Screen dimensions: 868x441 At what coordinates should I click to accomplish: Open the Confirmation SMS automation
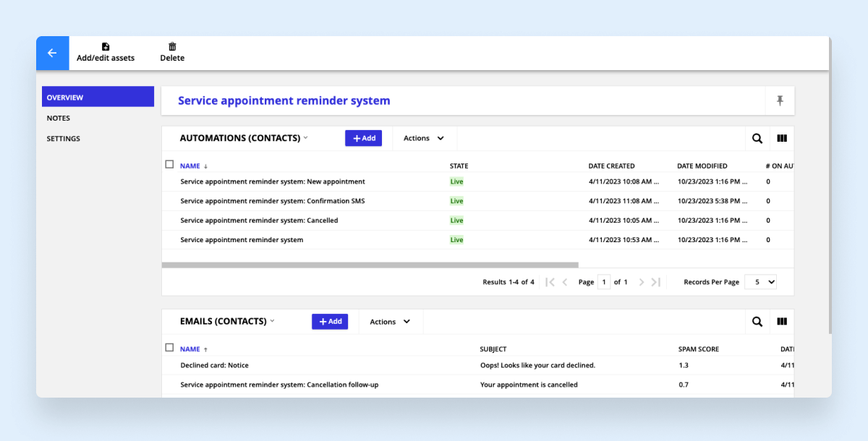point(272,201)
